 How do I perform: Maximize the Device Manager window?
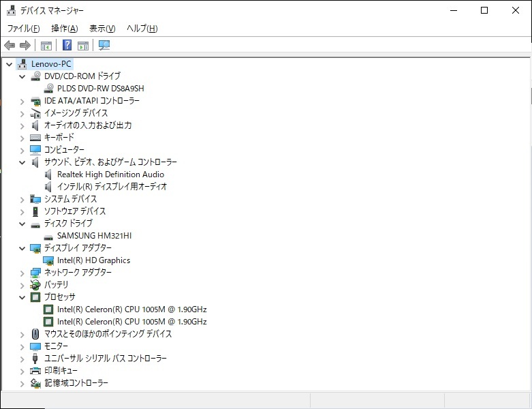(484, 10)
